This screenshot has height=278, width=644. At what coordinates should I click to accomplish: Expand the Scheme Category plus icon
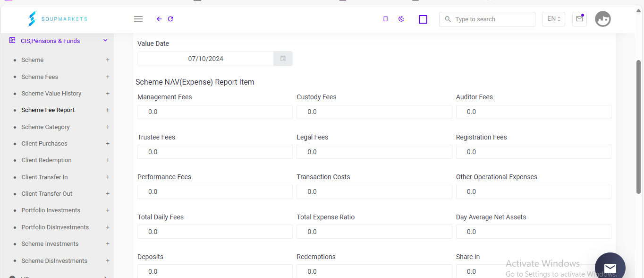(108, 127)
